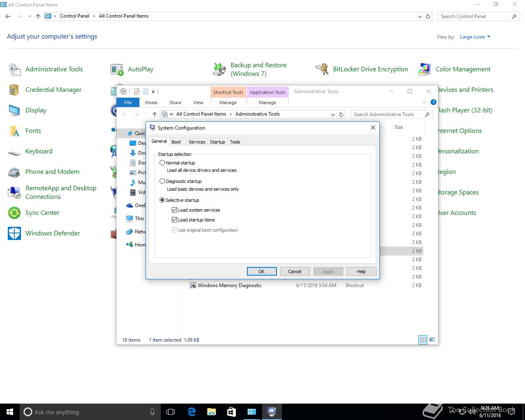Click the Cortana microphone icon
This screenshot has height=420, width=525.
pyautogui.click(x=152, y=412)
